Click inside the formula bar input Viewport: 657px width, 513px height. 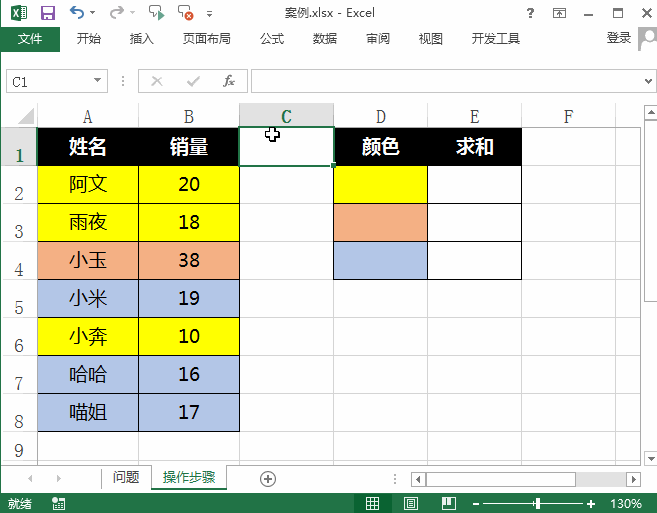pos(446,81)
